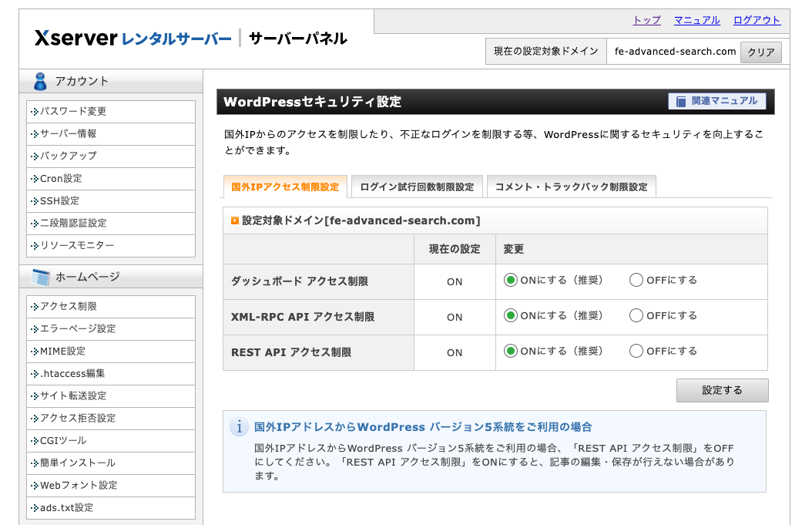Viewport: 812px width, 525px height.
Task: Select ONにする for REST API アクセス制限
Action: (x=511, y=351)
